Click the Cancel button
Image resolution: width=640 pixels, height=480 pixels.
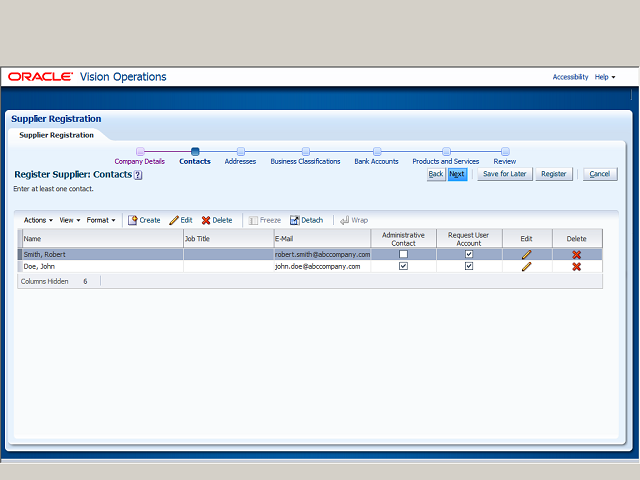pos(600,174)
